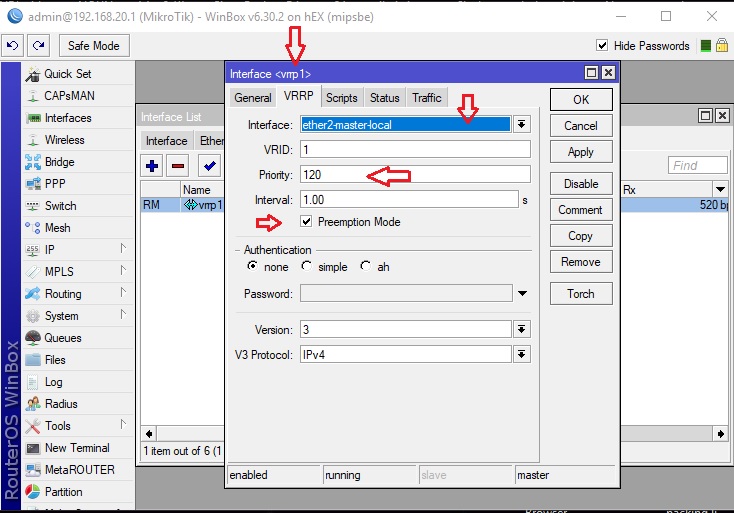Open Files in the sidebar

55,360
